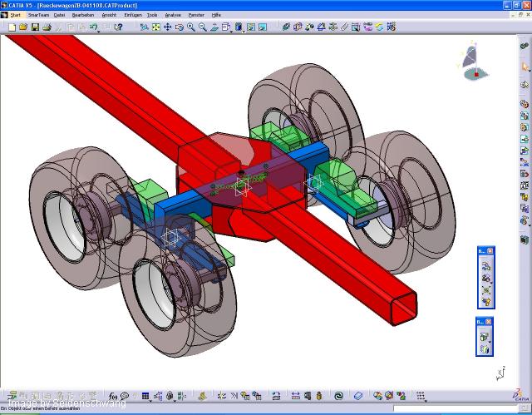Screen dimensions: 532x415
Task: Open the Formula f(x) tool
Action: [114, 396]
